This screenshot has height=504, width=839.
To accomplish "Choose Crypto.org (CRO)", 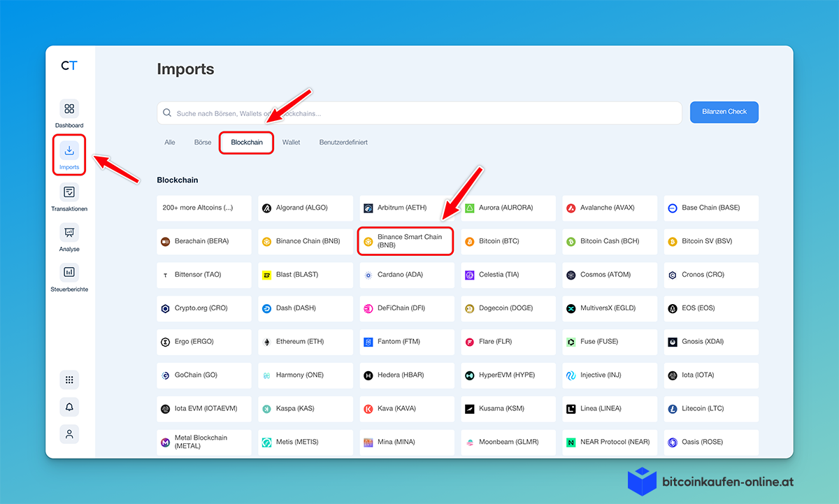I will [x=204, y=308].
